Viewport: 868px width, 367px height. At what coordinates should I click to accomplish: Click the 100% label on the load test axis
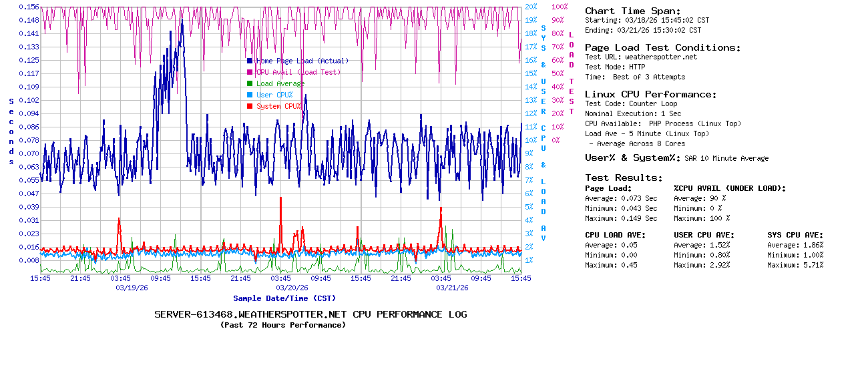(x=560, y=7)
